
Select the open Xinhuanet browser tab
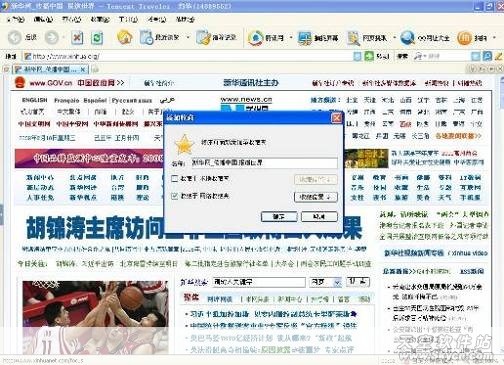point(50,69)
